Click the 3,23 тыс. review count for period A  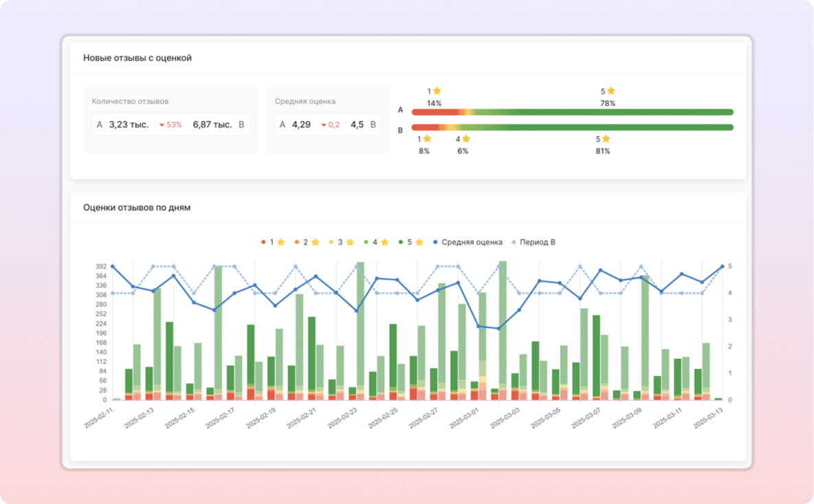[x=129, y=125]
